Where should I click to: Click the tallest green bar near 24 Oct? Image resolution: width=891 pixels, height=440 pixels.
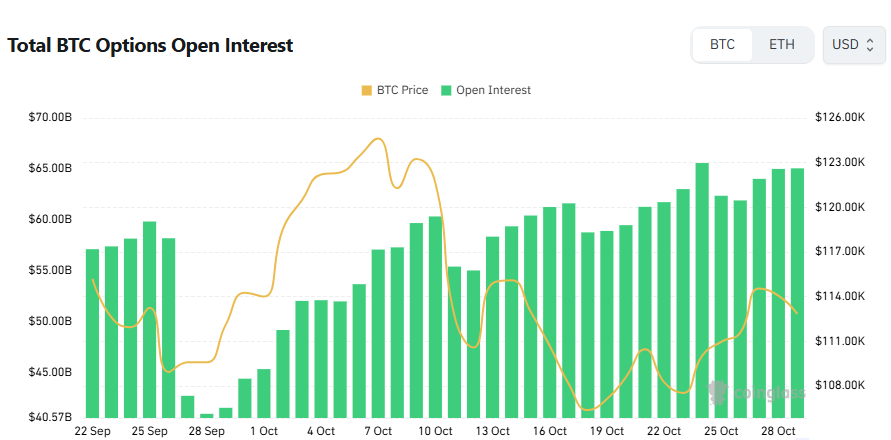[x=702, y=290]
